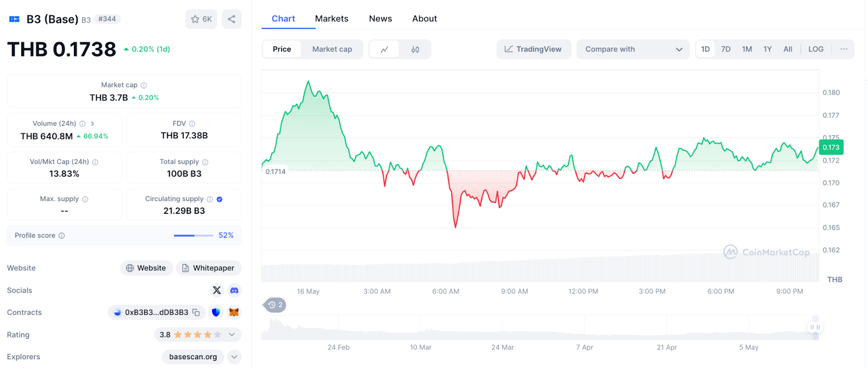Open more chart options ellipsis menu
The height and width of the screenshot is (369, 868).
pos(844,49)
